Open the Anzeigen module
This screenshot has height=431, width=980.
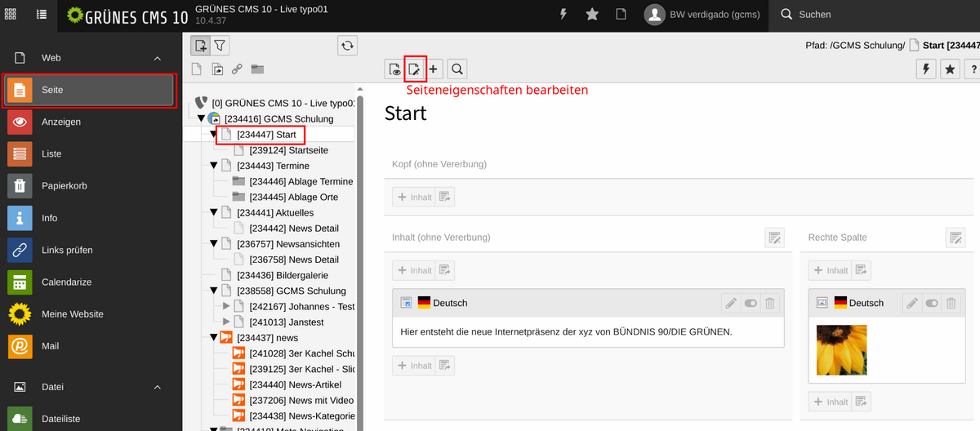(x=90, y=122)
